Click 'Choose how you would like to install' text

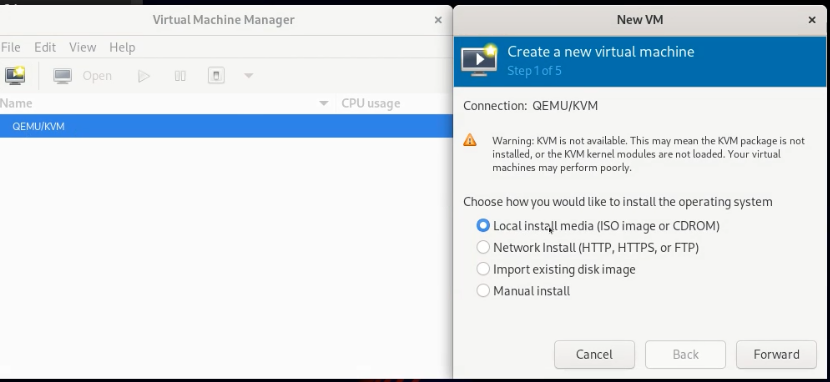point(618,202)
